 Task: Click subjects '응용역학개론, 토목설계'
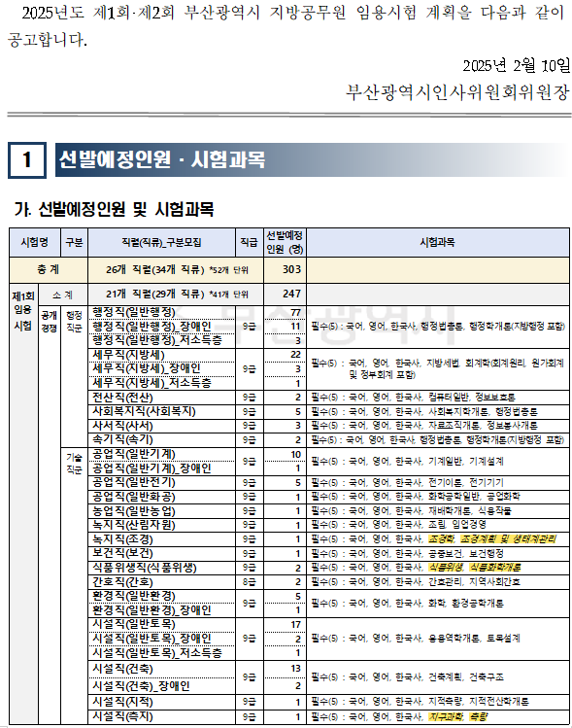pyautogui.click(x=475, y=639)
